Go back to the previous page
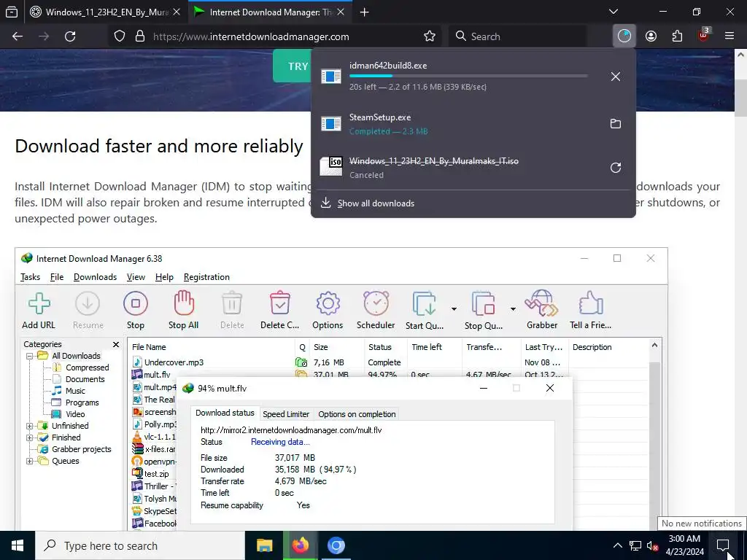Image resolution: width=747 pixels, height=560 pixels. pos(18,36)
